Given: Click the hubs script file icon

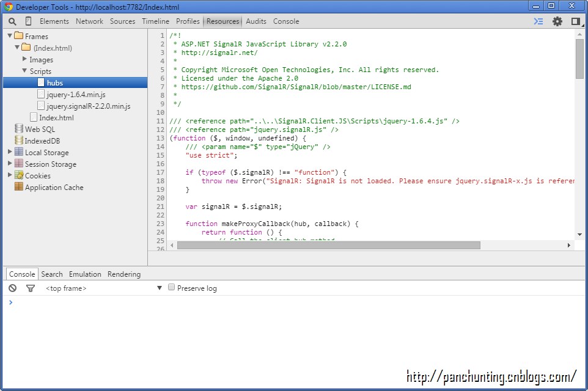Looking at the screenshot, I should pyautogui.click(x=41, y=82).
